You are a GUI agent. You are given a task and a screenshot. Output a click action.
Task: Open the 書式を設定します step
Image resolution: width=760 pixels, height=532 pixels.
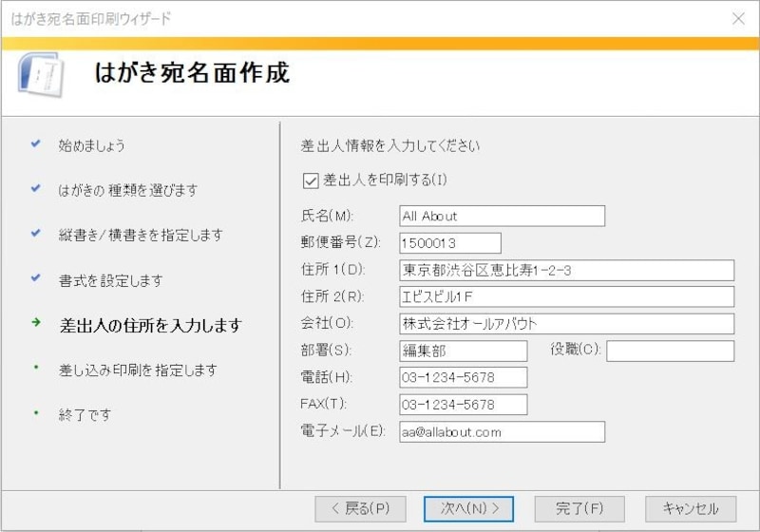click(x=110, y=281)
